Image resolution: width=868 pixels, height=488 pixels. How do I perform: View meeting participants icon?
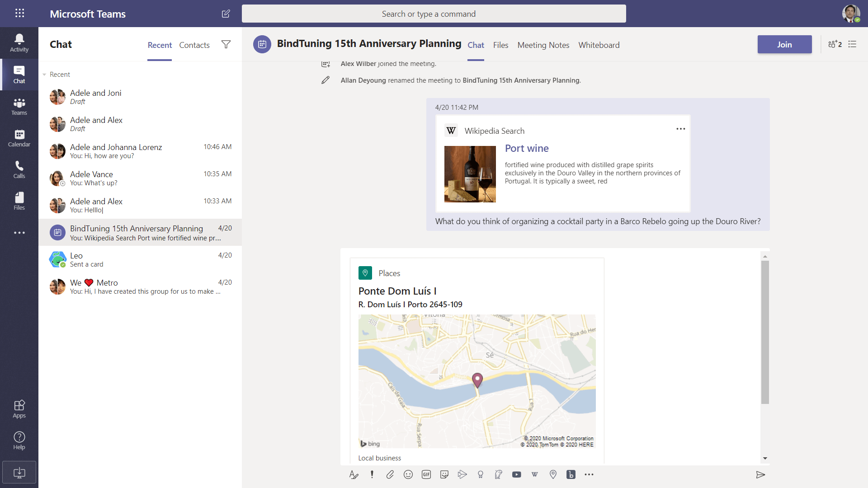[835, 44]
